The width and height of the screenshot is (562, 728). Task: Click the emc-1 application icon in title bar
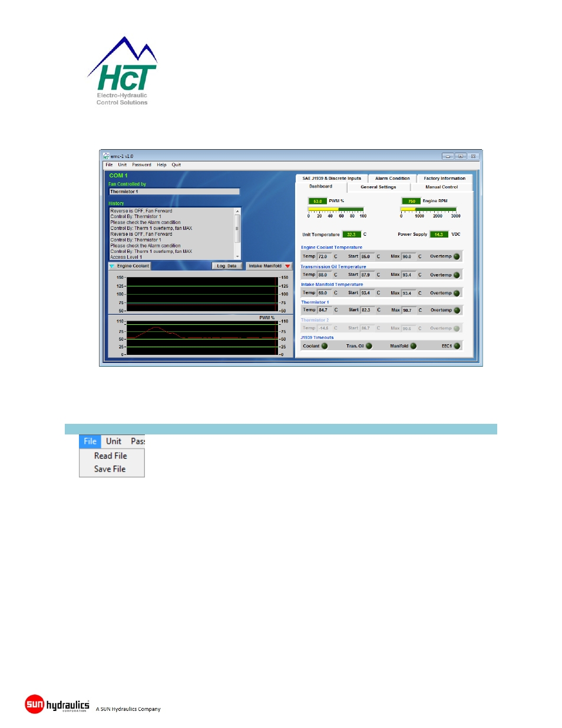[x=106, y=156]
